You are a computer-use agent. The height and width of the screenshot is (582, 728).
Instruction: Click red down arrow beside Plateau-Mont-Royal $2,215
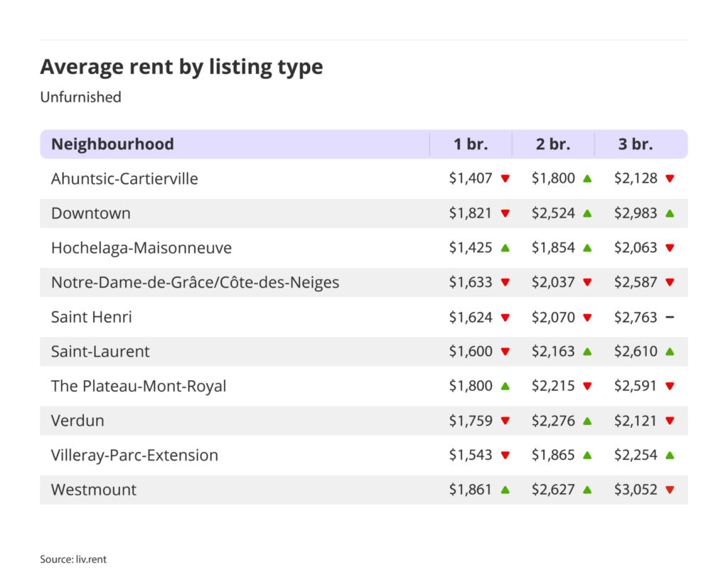[x=587, y=387]
